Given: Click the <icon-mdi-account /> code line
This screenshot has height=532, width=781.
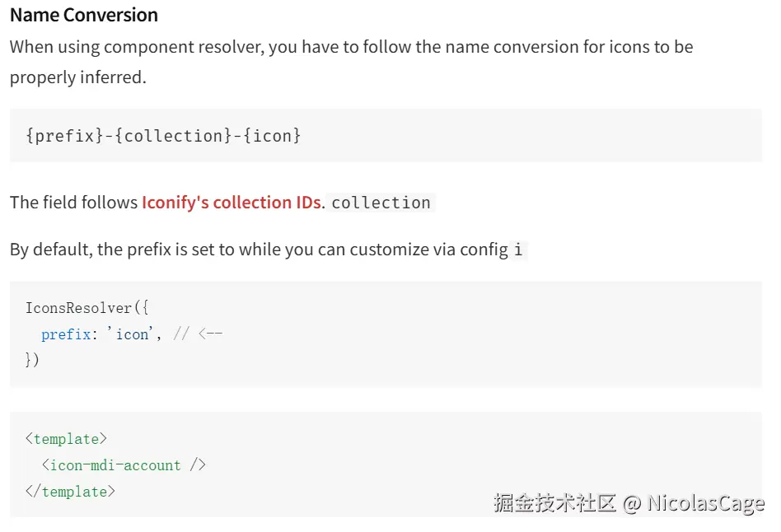Looking at the screenshot, I should tap(124, 465).
